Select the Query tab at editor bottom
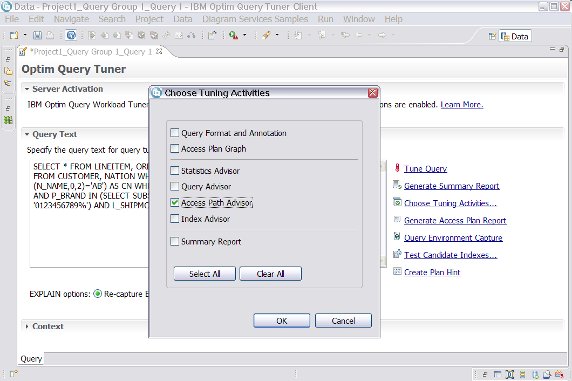This screenshot has height=381, width=572. [x=31, y=359]
